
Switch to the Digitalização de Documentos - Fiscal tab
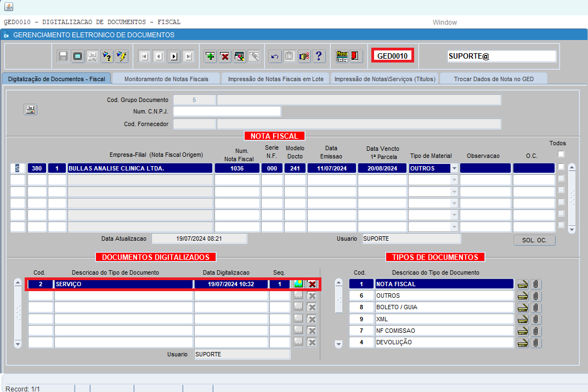click(56, 79)
